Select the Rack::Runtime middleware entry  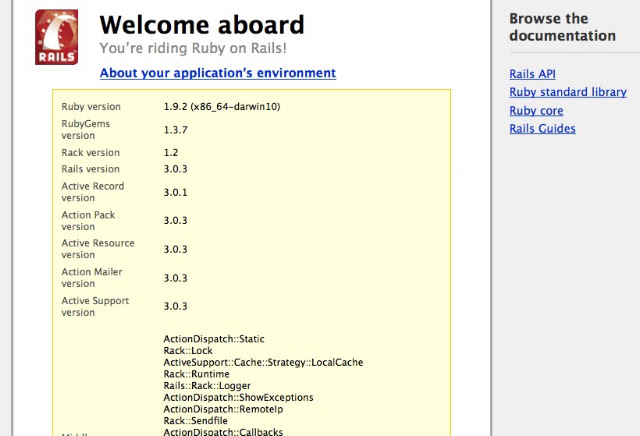point(196,374)
